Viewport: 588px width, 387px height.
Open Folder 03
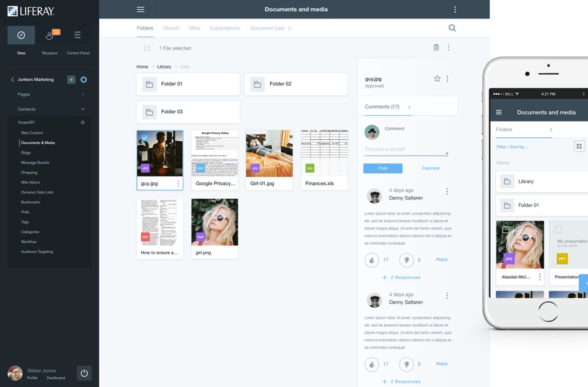pos(188,112)
